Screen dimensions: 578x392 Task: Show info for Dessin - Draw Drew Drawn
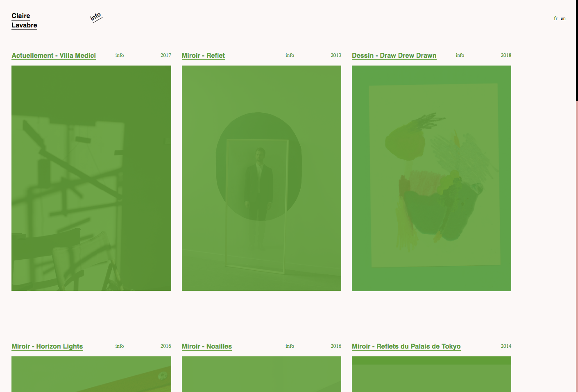coord(460,55)
